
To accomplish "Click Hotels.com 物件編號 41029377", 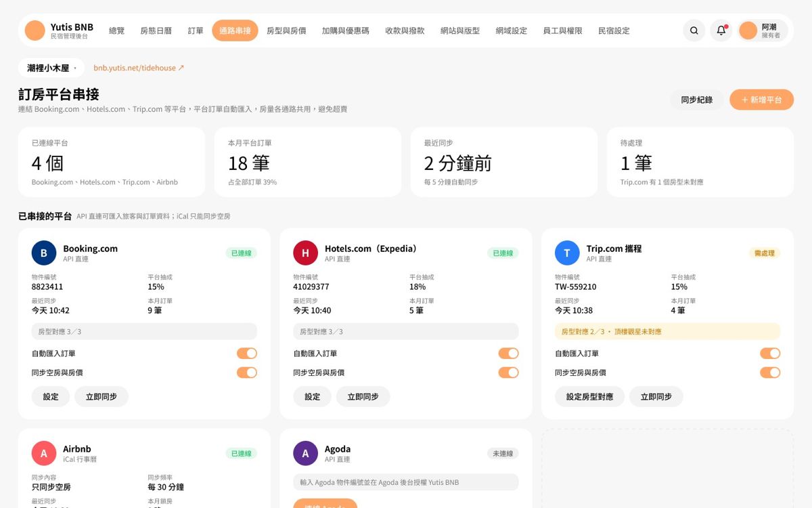I will [x=311, y=287].
